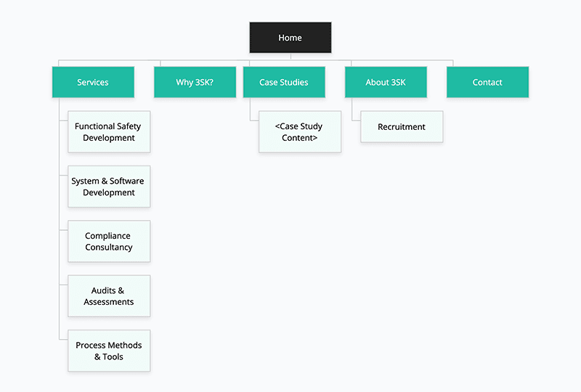Click the connector joining About 3SK to Recruitment
Image resolution: width=581 pixels, height=392 pixels.
(352, 110)
